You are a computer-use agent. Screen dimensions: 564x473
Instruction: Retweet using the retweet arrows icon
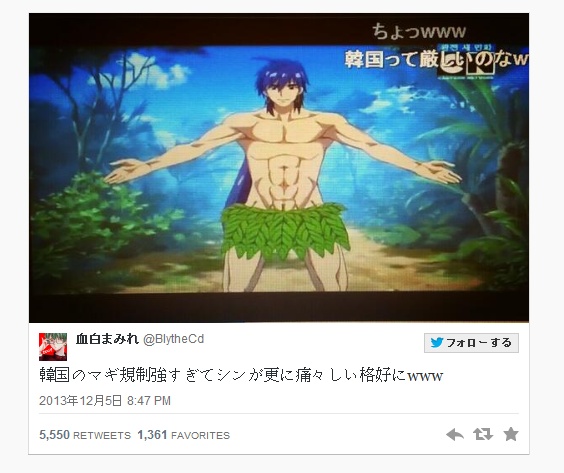coord(483,434)
